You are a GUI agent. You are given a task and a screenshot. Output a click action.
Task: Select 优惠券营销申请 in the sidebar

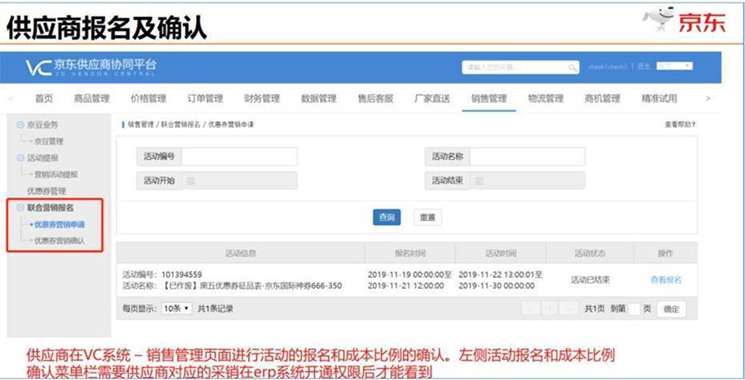tap(59, 224)
